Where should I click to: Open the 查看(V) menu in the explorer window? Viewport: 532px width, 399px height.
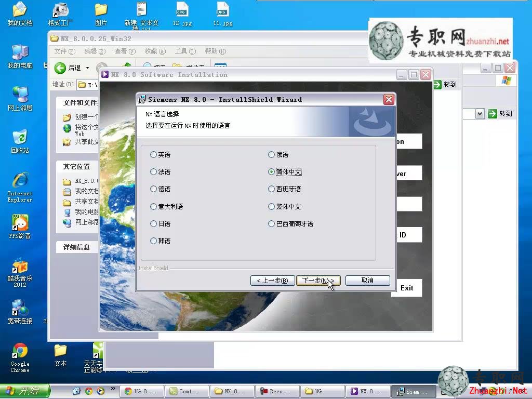[x=125, y=51]
